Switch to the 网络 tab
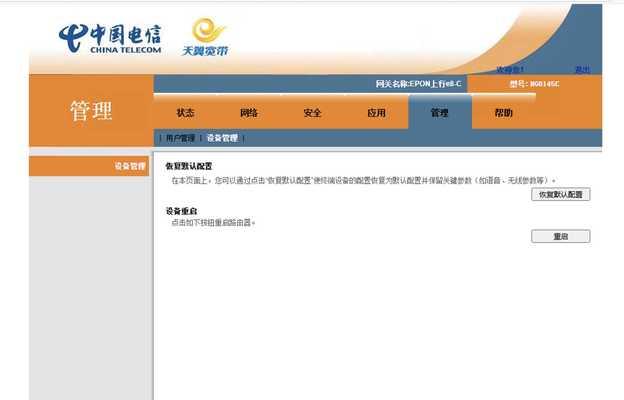 [x=249, y=113]
